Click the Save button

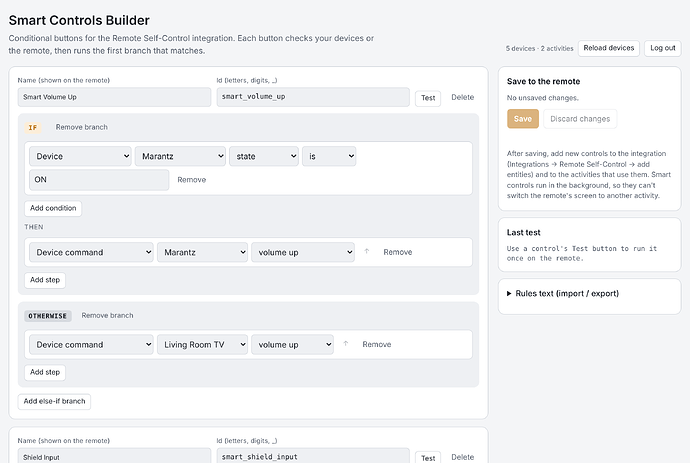click(x=523, y=119)
